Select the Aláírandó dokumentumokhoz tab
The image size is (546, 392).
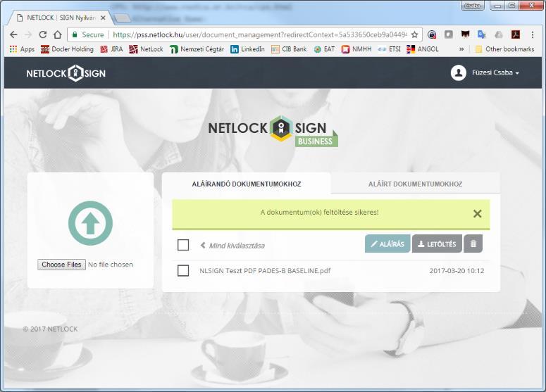247,184
